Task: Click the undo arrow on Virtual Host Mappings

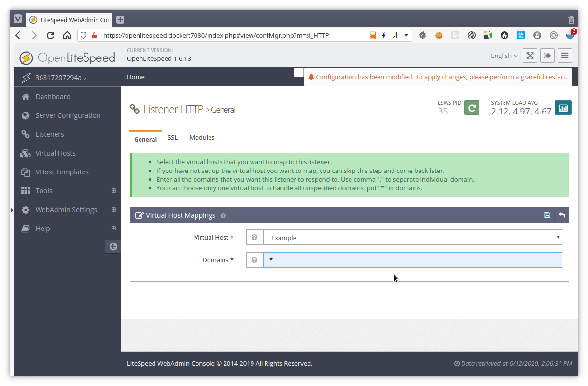Action: tap(561, 215)
